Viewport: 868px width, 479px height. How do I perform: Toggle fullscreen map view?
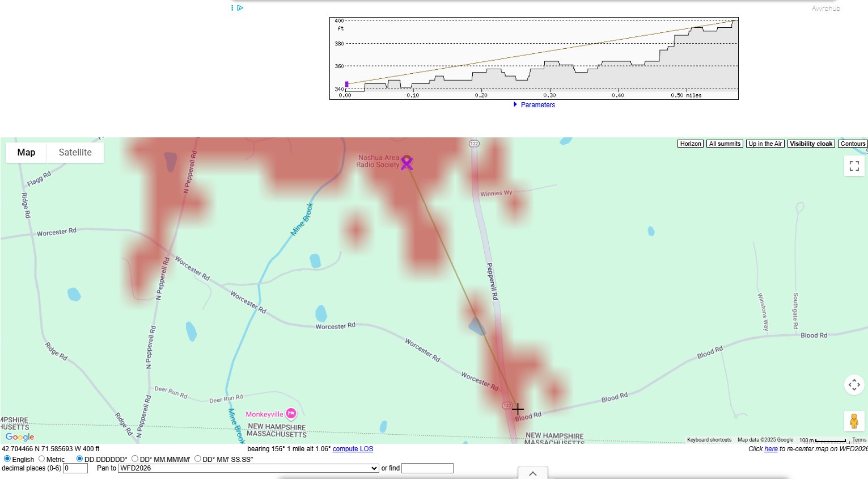click(x=854, y=166)
